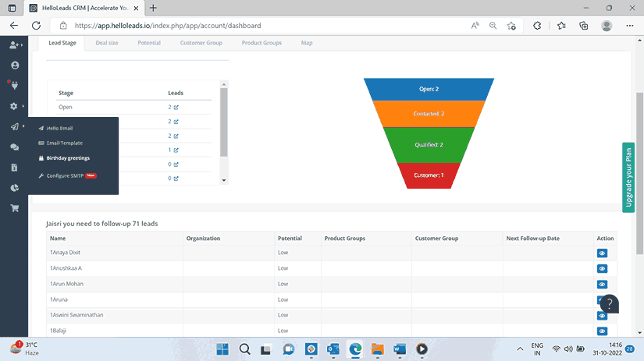This screenshot has height=361, width=644.
Task: Open browser read aloud icon
Action: coord(475,26)
